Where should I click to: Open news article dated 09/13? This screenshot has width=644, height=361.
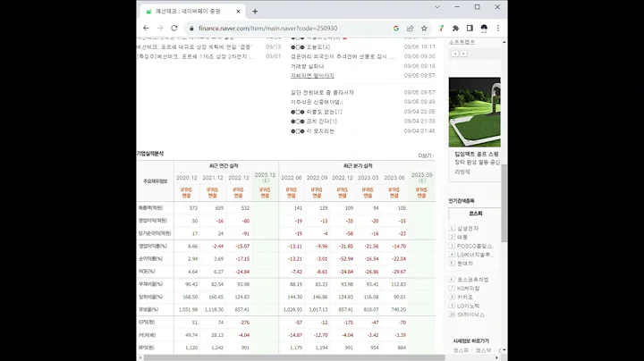[194, 46]
